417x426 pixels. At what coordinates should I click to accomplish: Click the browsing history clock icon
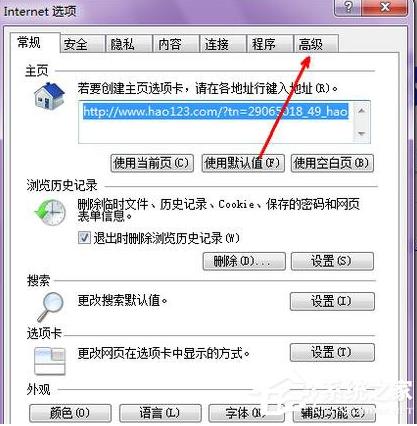click(x=50, y=212)
